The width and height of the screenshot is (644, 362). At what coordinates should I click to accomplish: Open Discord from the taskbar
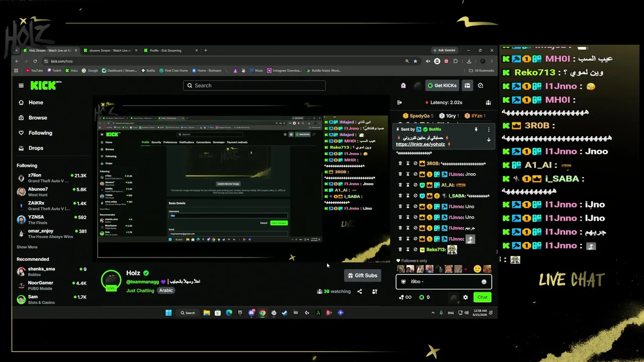click(251, 313)
